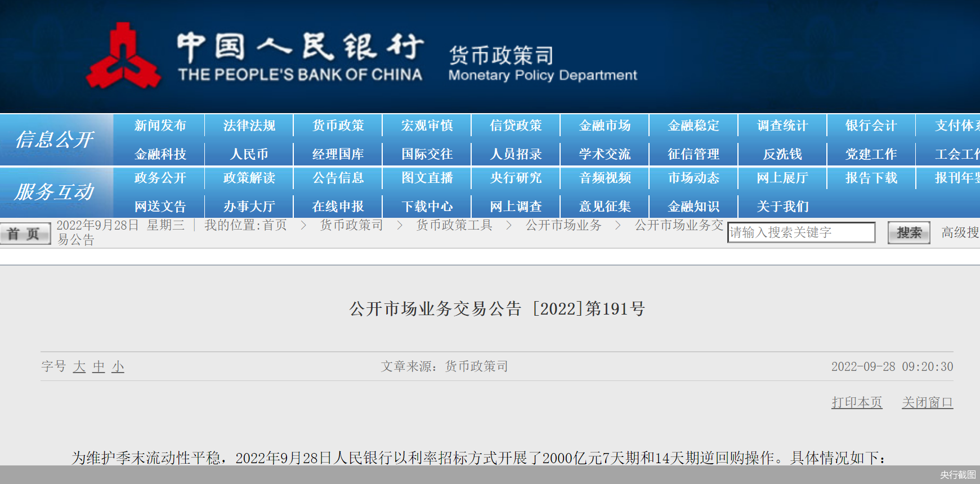The image size is (980, 484).
Task: Open 报告下载 page
Action: (871, 178)
